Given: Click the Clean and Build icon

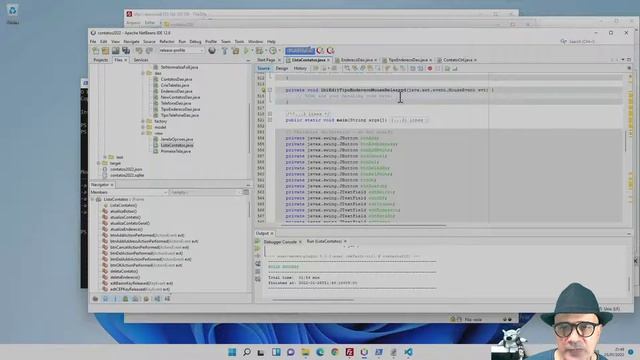Looking at the screenshot, I should coord(236,51).
